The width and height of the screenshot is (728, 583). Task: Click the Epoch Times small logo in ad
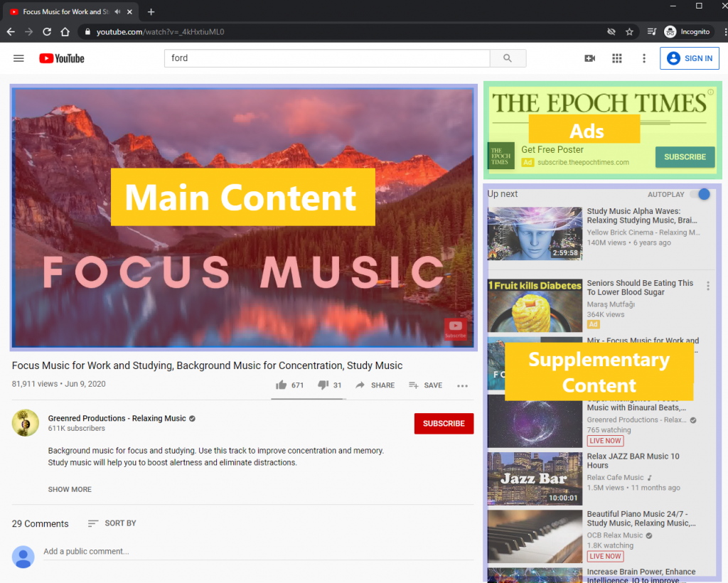(x=501, y=156)
